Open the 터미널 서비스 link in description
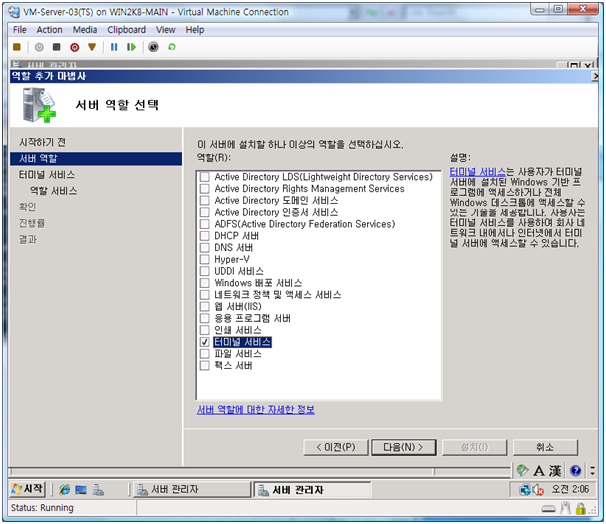Image resolution: width=606 pixels, height=524 pixels. coord(478,172)
